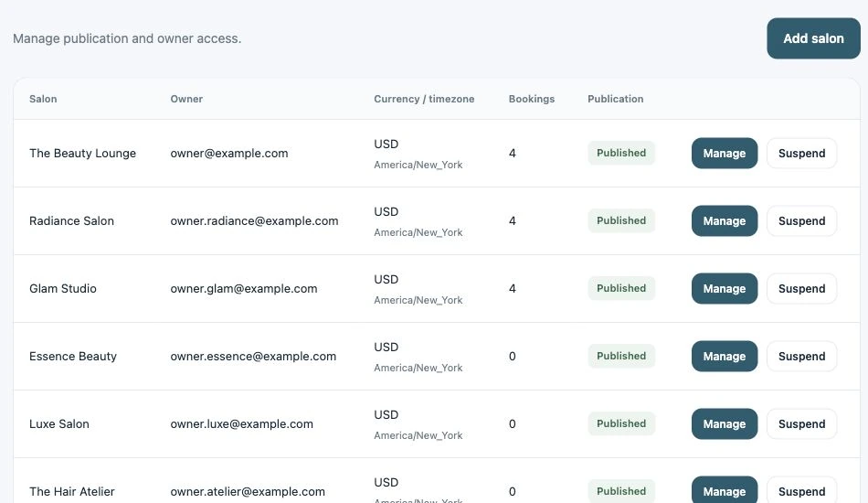This screenshot has height=503, width=868.
Task: Click Published badge for Essence Beauty
Action: 621,356
